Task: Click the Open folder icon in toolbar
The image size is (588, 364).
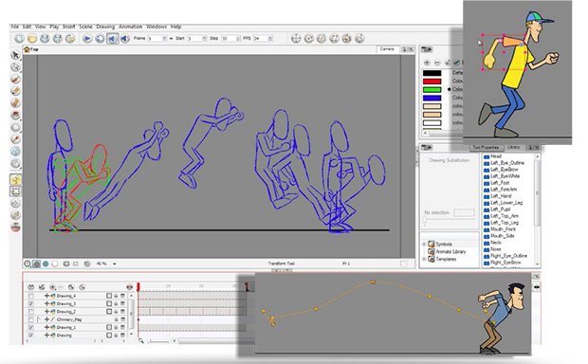Action: 32,39
